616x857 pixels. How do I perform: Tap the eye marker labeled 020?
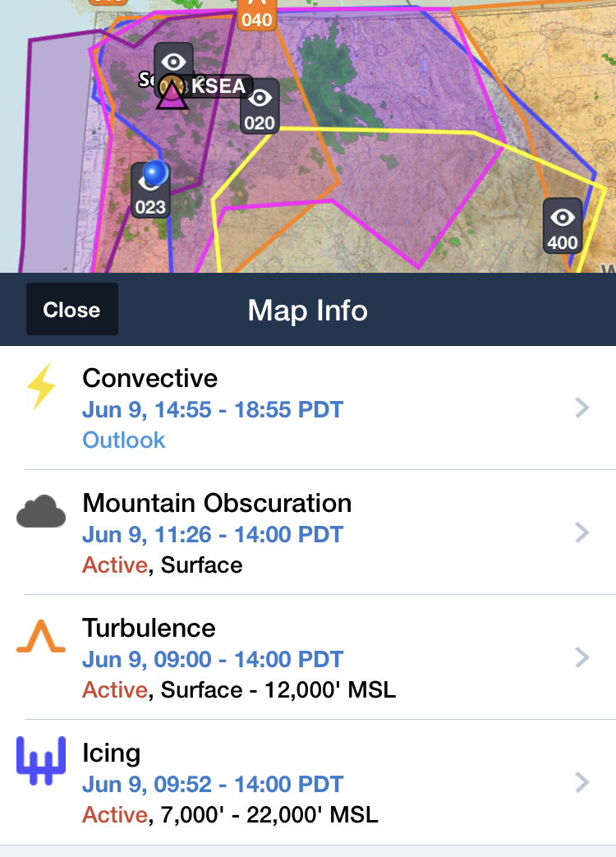click(x=260, y=107)
